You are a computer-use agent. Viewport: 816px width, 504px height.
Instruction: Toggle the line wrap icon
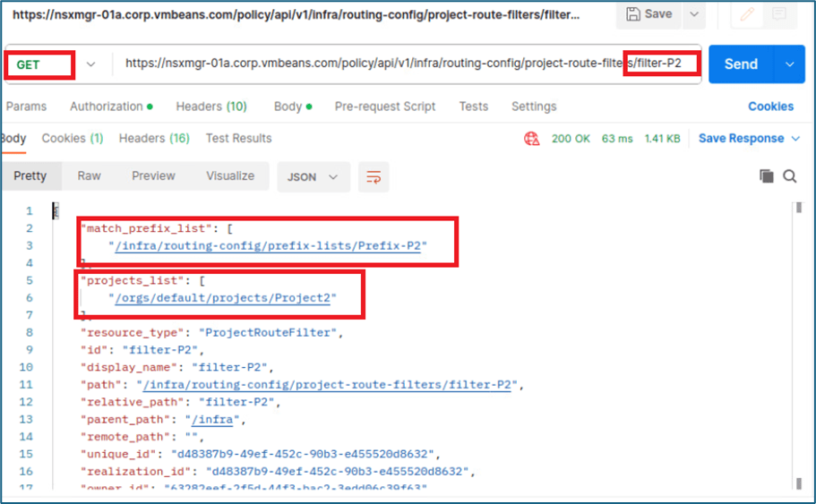pyautogui.click(x=374, y=177)
